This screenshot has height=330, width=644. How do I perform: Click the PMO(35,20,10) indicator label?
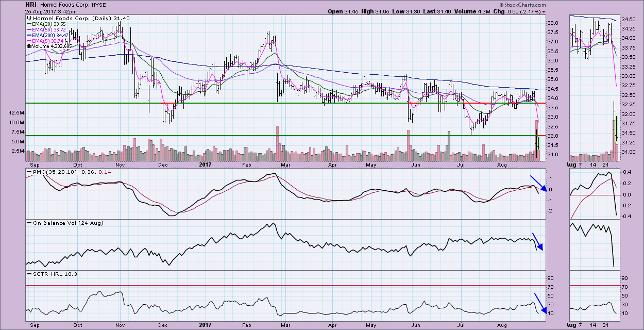(x=52, y=172)
